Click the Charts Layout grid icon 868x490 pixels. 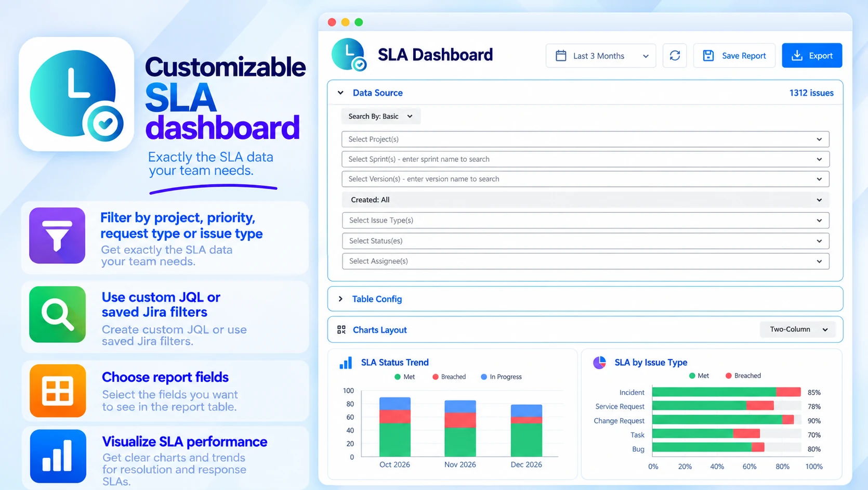[341, 330]
